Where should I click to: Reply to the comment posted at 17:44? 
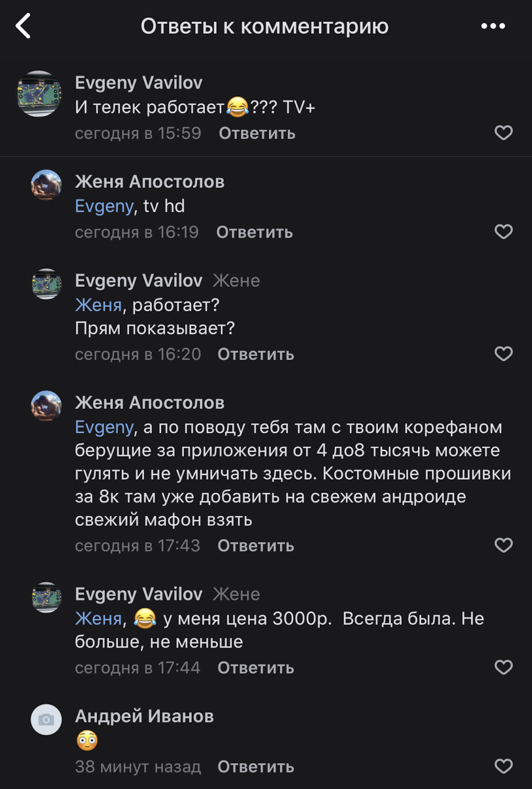pos(255,668)
